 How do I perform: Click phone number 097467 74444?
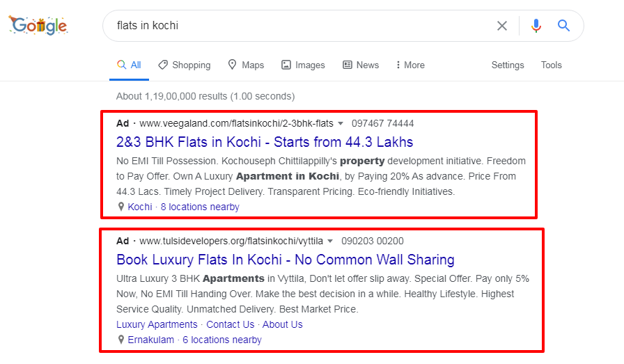point(383,124)
